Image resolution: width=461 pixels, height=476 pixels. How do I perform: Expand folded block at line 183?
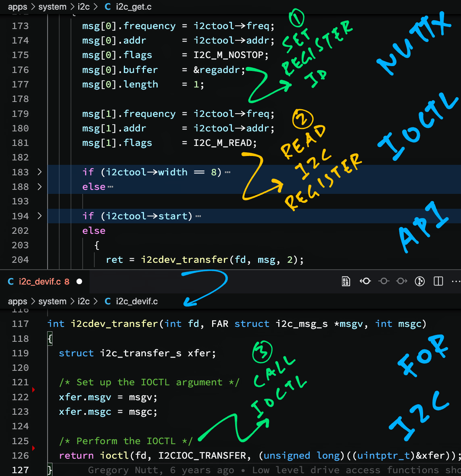point(40,172)
